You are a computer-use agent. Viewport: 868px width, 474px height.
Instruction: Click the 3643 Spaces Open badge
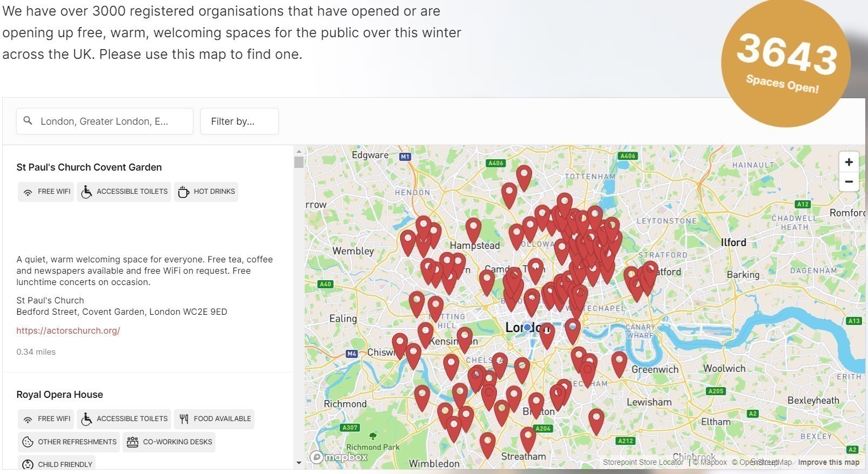point(785,63)
